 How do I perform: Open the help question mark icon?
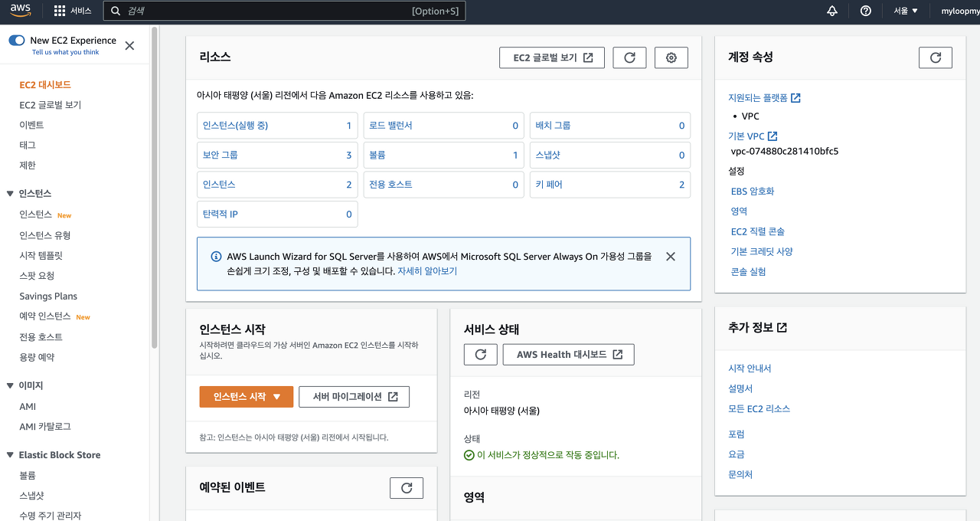point(866,11)
